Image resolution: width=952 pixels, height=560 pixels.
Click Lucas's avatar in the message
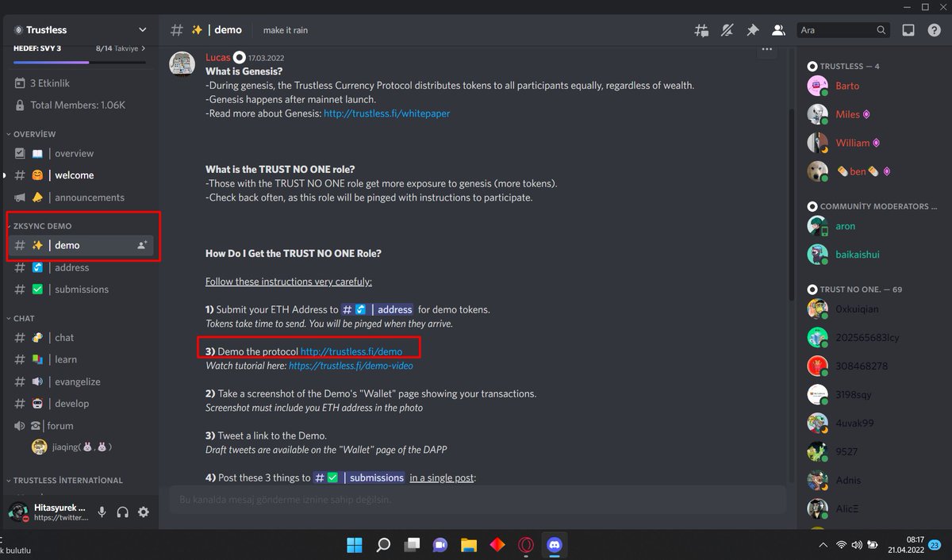point(182,64)
